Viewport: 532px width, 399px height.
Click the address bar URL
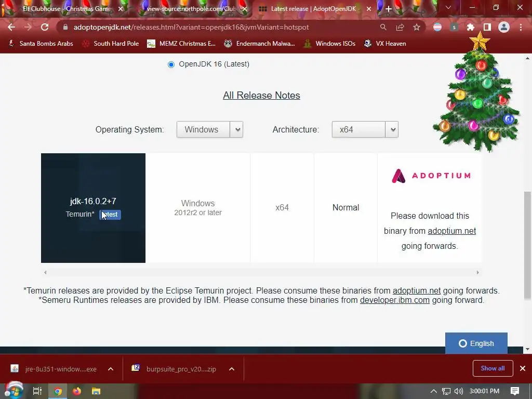[191, 27]
